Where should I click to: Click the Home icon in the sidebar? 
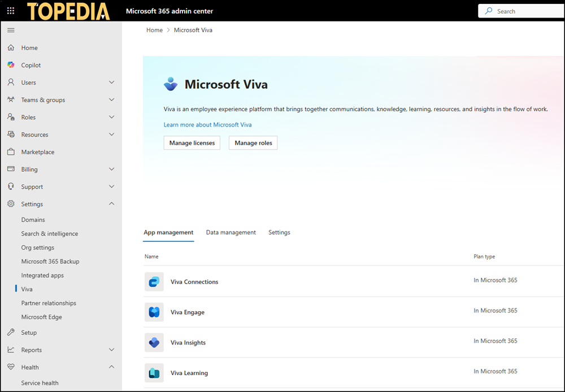[11, 47]
